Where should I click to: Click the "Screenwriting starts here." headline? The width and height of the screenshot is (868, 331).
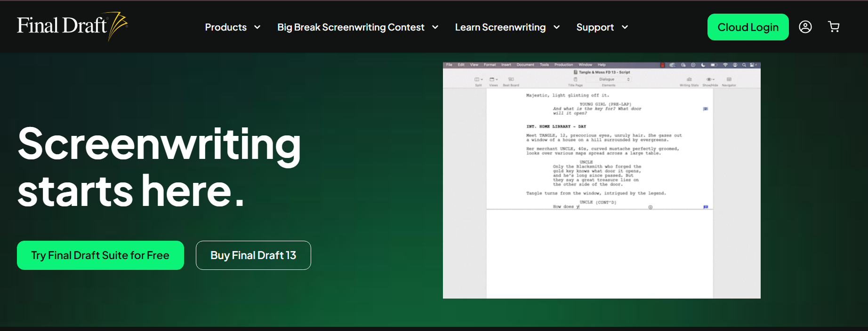point(159,167)
